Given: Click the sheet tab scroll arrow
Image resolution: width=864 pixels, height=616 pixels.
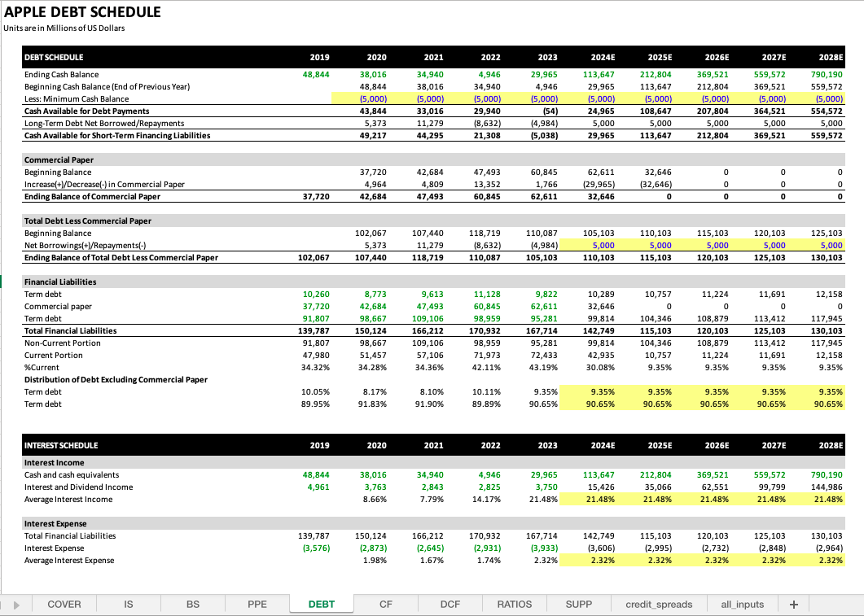Looking at the screenshot, I should pos(16,605).
